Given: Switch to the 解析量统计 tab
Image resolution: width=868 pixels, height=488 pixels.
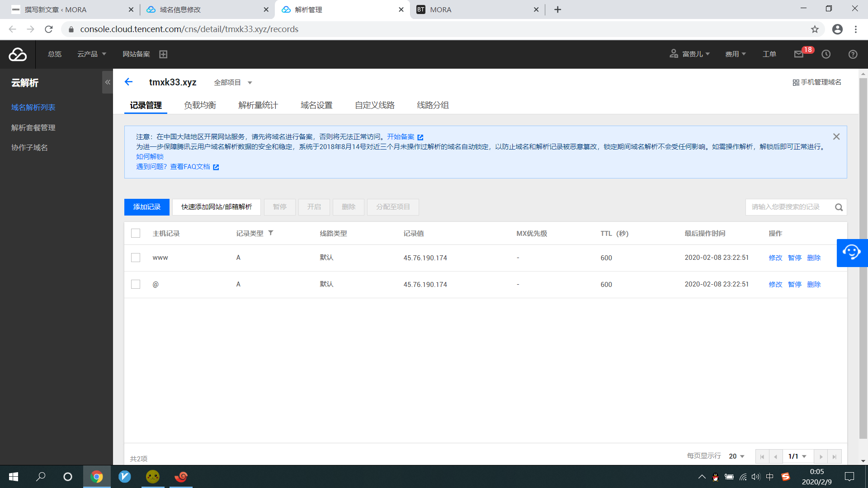Looking at the screenshot, I should (x=258, y=105).
